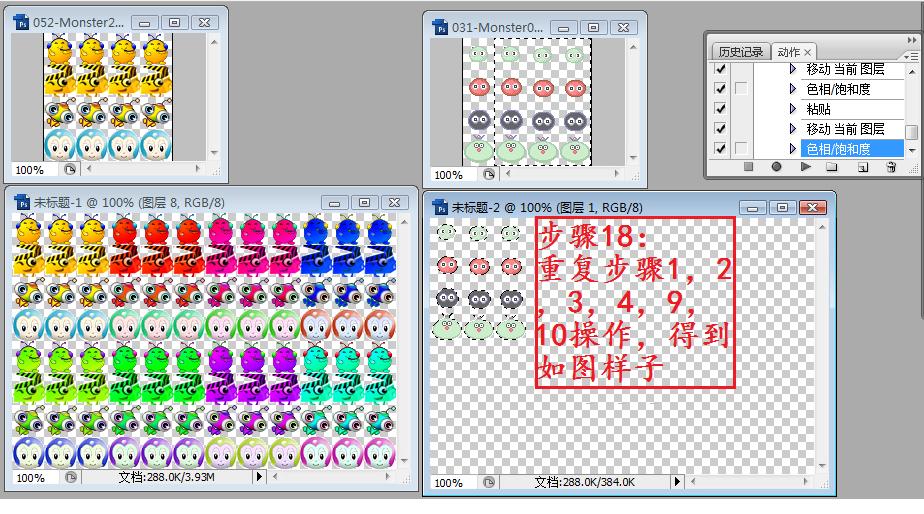924x514 pixels.
Task: Uncheck the first 移动 当前 图层 step checkbox
Action: pos(720,69)
